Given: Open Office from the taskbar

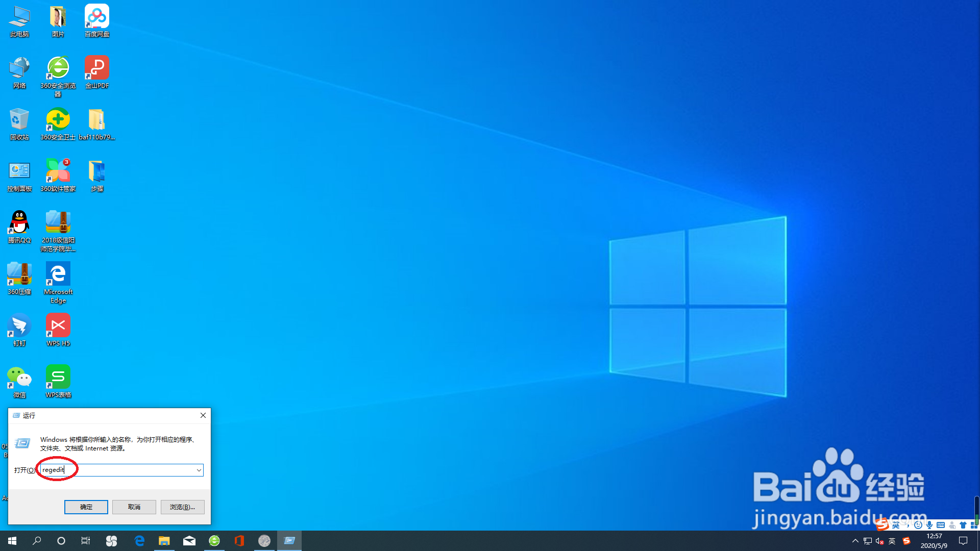Looking at the screenshot, I should click(239, 541).
